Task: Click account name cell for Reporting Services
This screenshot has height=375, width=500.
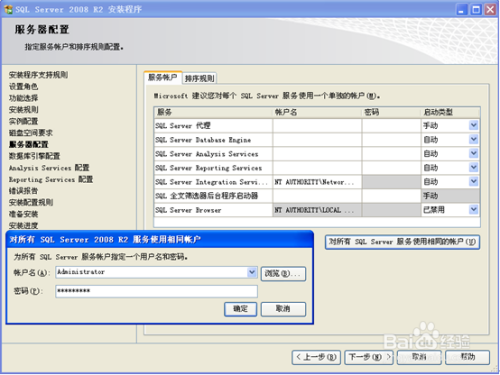Action: pos(317,168)
